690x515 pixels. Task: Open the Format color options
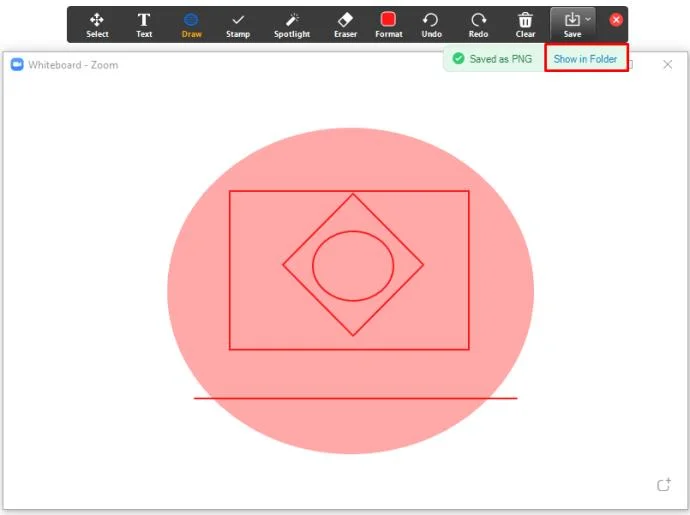pyautogui.click(x=389, y=25)
